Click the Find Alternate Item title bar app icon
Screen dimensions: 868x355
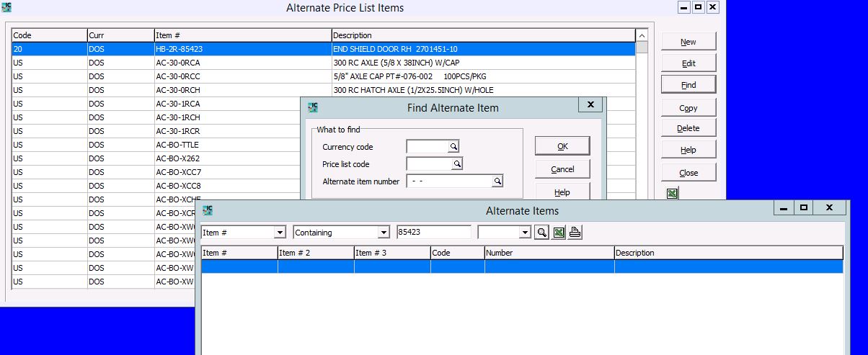click(313, 107)
